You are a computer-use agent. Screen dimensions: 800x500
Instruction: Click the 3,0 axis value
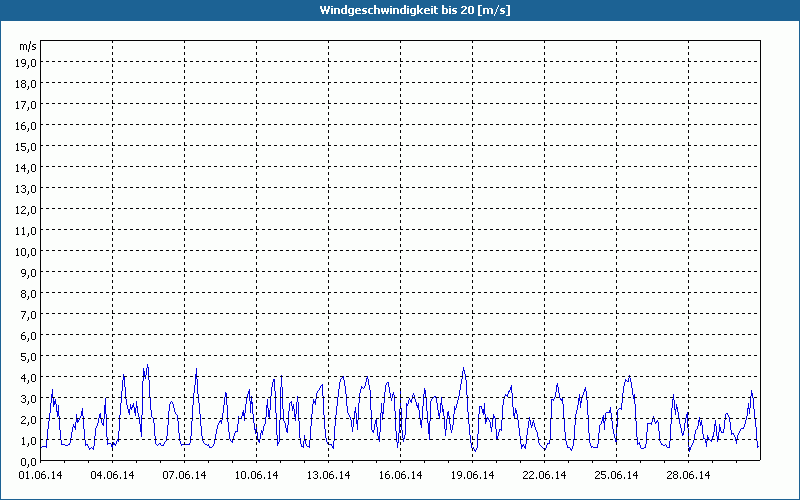pyautogui.click(x=28, y=398)
